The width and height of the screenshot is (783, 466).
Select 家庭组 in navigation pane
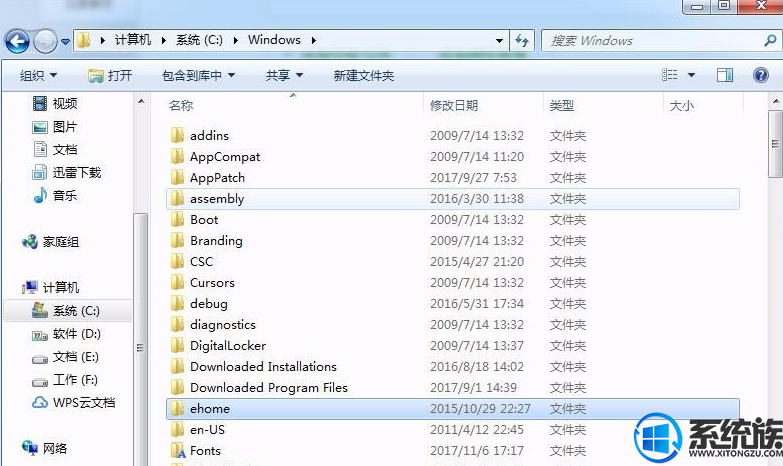50,242
